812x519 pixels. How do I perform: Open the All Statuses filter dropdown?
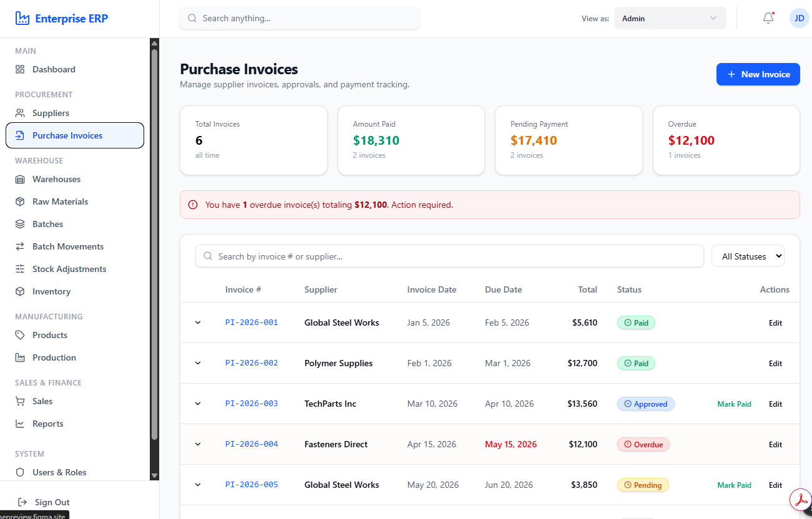pyautogui.click(x=748, y=256)
